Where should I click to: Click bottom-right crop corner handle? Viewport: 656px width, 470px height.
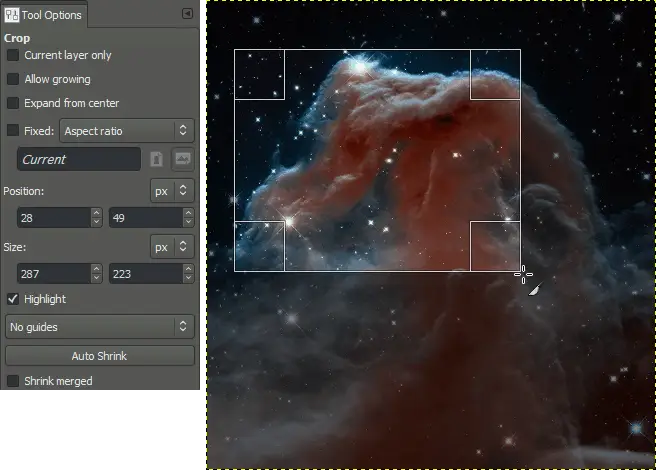tap(495, 246)
